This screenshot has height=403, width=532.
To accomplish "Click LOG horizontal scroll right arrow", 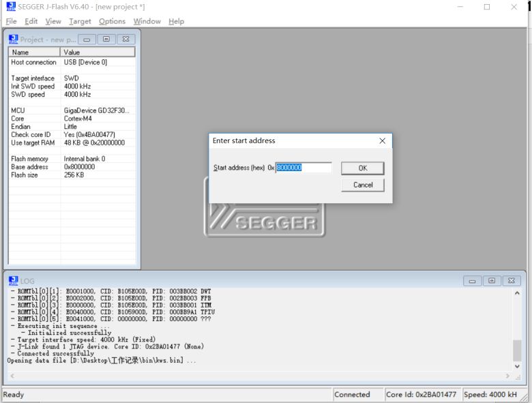I will click(x=508, y=376).
